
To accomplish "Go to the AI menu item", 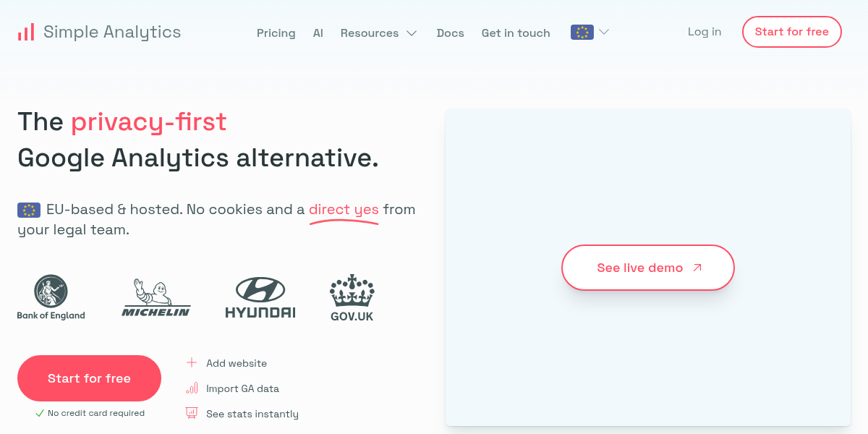I will (x=318, y=33).
